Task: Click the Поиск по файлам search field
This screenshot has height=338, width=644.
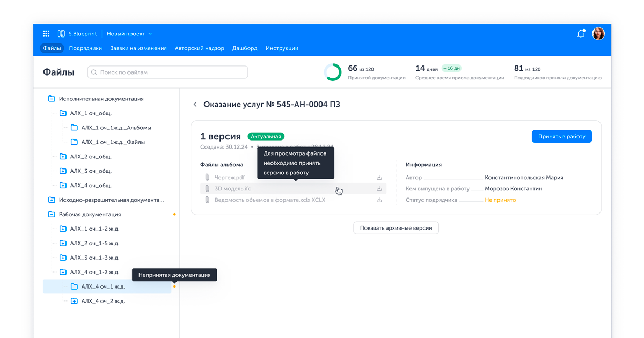Action: click(167, 72)
